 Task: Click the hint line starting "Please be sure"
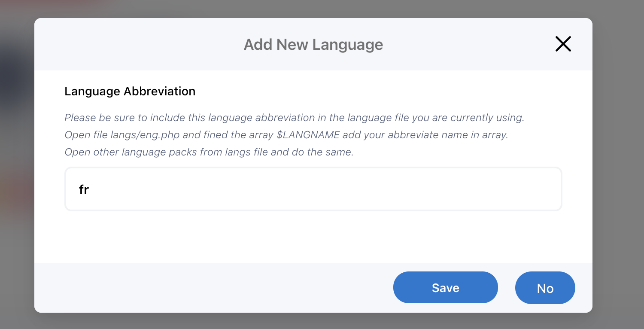click(294, 118)
